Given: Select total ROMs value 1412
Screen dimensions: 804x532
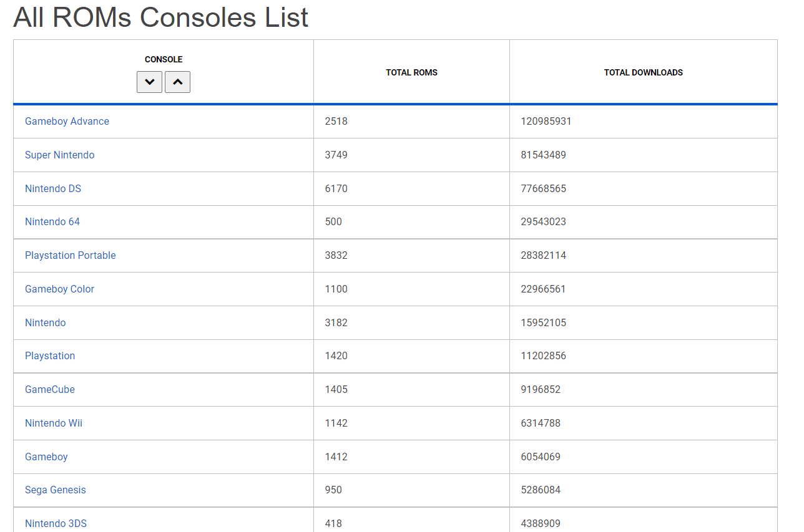Looking at the screenshot, I should coord(336,457).
